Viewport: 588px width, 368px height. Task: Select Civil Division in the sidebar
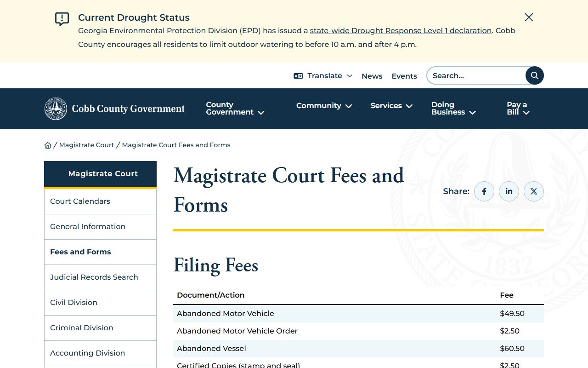click(x=100, y=303)
